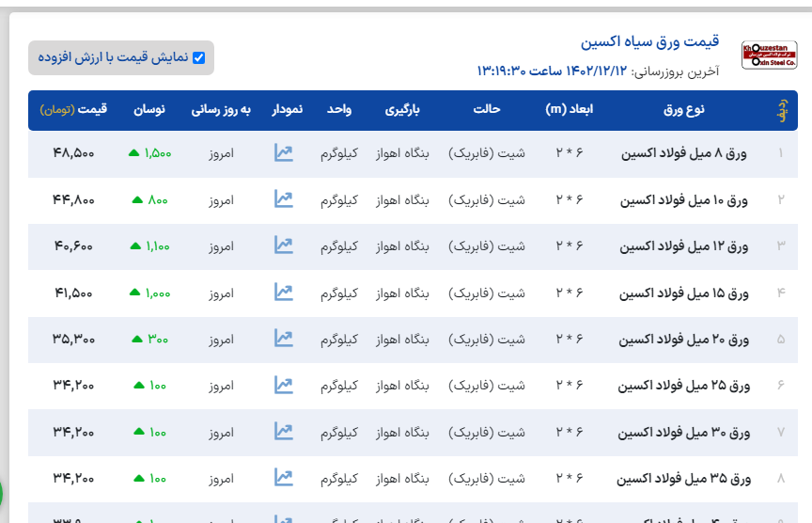Open chart icon for ورق 35 میل row
Image resolution: width=812 pixels, height=523 pixels.
tap(284, 479)
